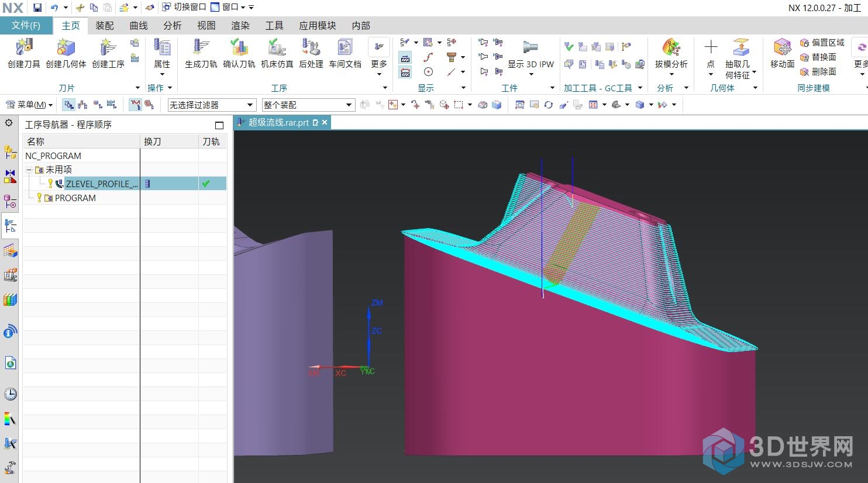Switch to the 渲染 ribbon tab
This screenshot has height=483, width=868.
[x=240, y=26]
